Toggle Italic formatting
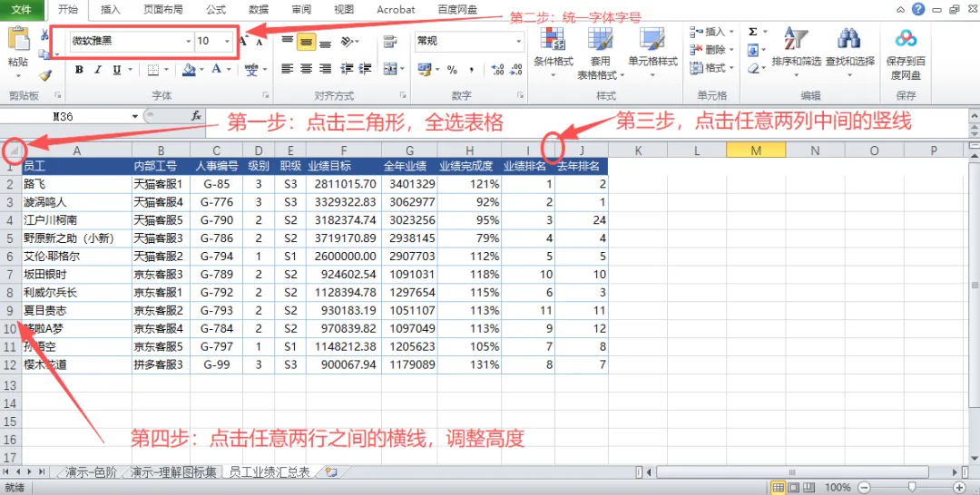This screenshot has width=980, height=495. pos(97,69)
